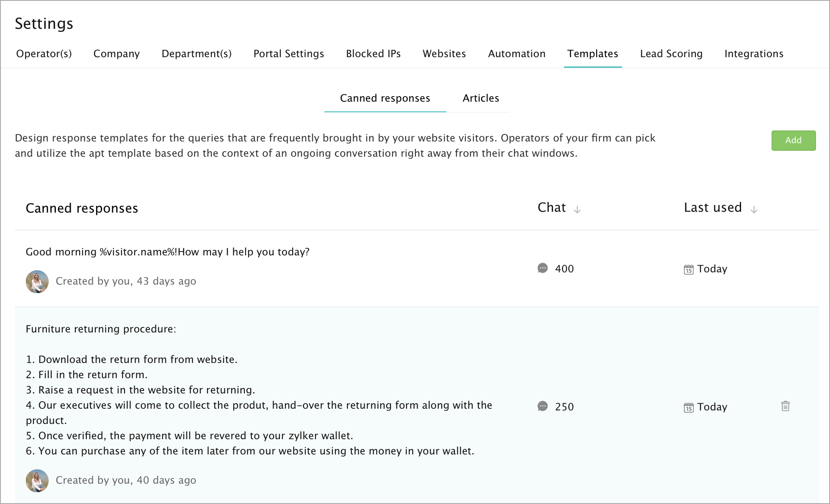This screenshot has width=830, height=504.
Task: Click calendar icon in Furniture returning row
Action: [x=689, y=407]
